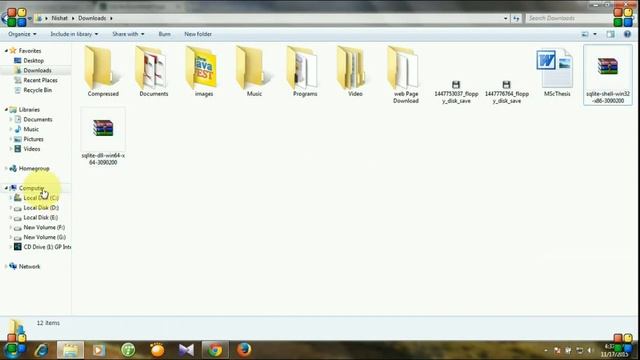
Task: Select New Volume (G:)
Action: [44, 237]
